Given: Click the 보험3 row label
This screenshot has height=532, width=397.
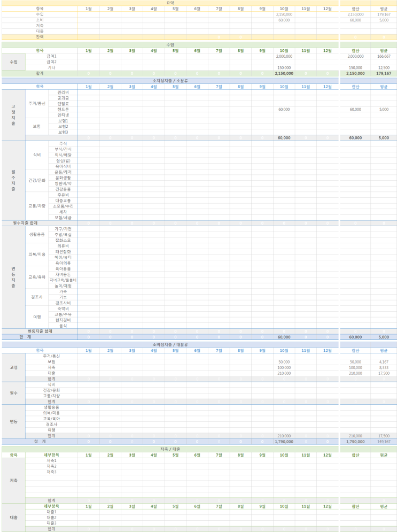Looking at the screenshot, I should tap(63, 132).
